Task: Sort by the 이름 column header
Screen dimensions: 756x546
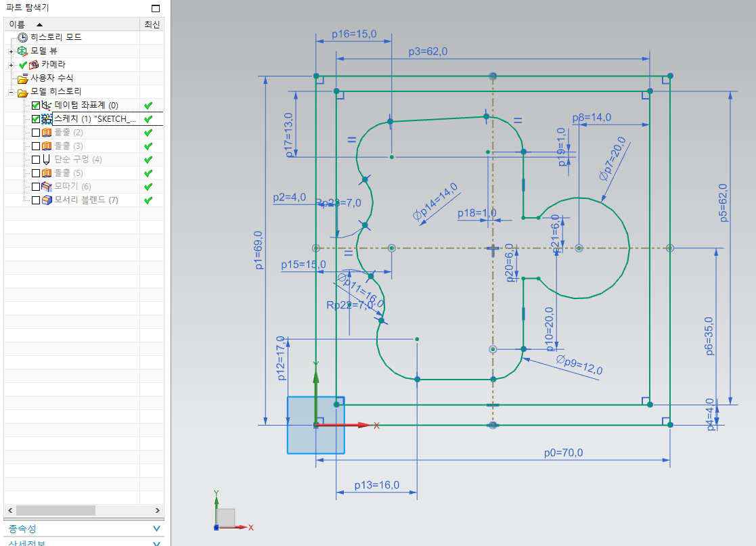Action: click(x=72, y=24)
